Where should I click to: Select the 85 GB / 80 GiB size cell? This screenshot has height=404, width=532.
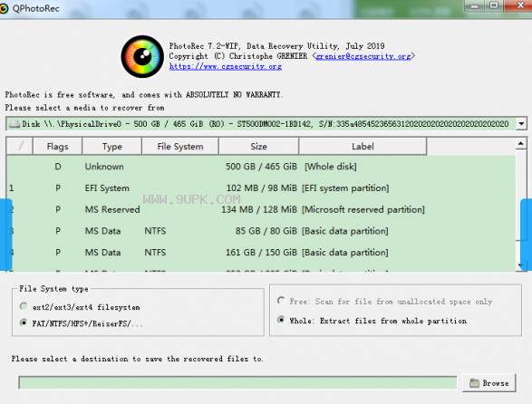[266, 231]
